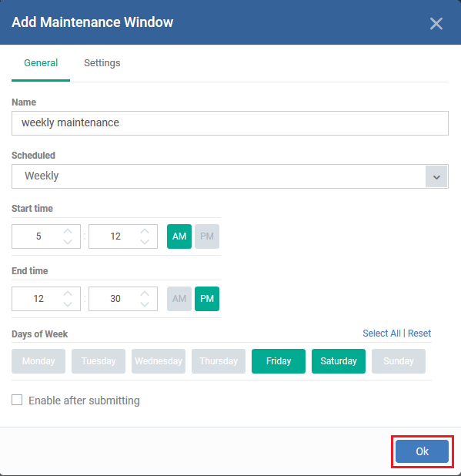Open the General tab
Image resolution: width=461 pixels, height=476 pixels.
click(x=41, y=63)
